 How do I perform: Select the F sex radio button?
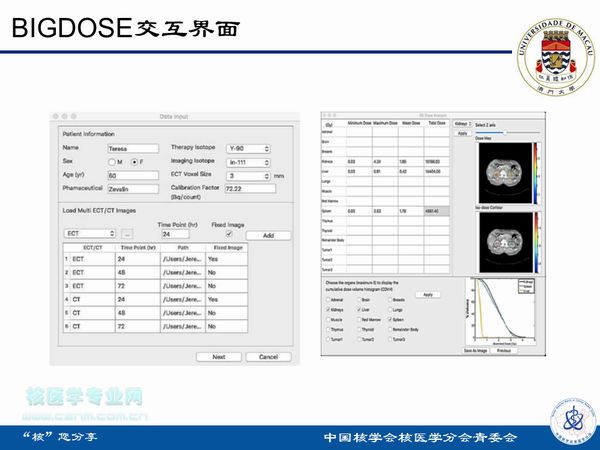coord(136,161)
